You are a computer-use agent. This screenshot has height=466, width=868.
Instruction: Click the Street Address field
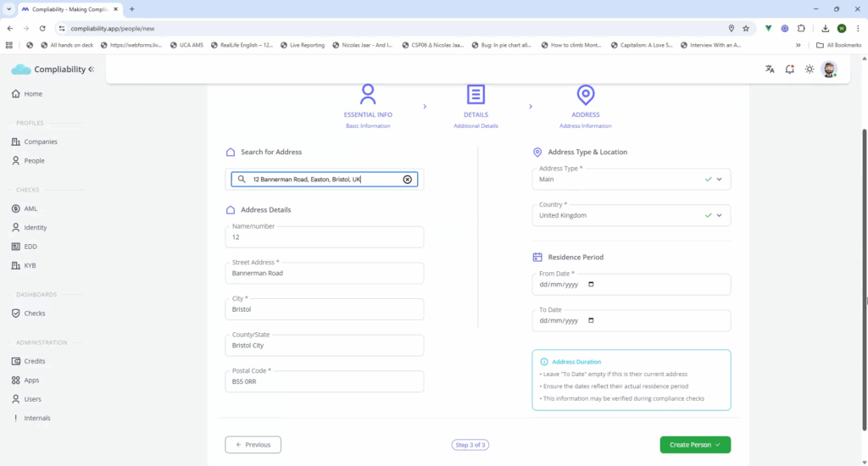[325, 274]
